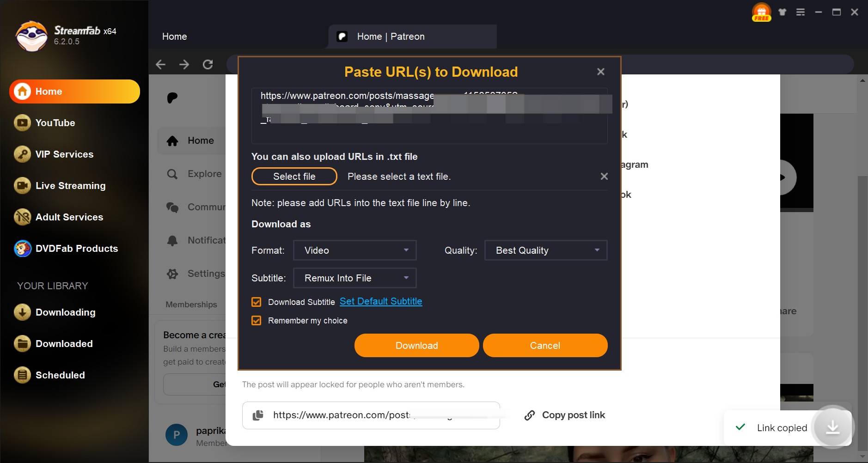The image size is (868, 463).
Task: Go back with the browser back arrow
Action: pos(160,64)
